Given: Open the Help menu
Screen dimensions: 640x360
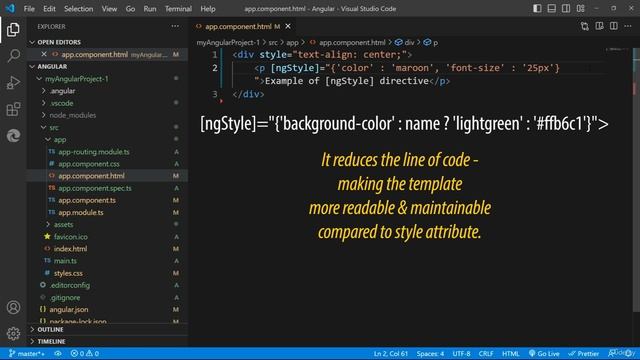Looking at the screenshot, I should [x=208, y=9].
